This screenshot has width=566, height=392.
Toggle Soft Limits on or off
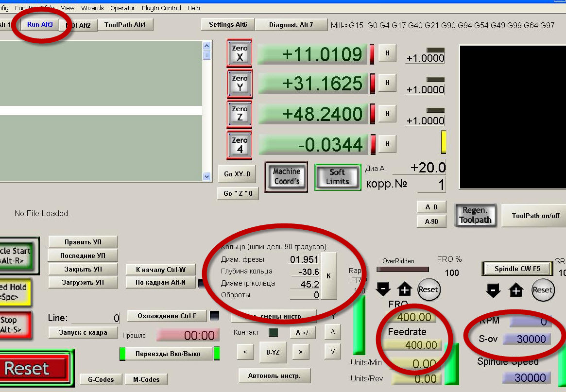click(x=338, y=177)
